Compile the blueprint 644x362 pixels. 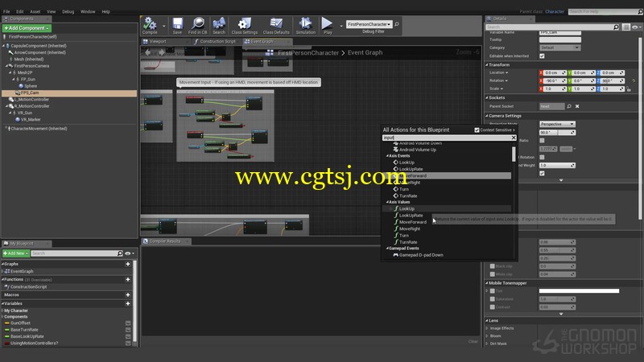coord(150,26)
